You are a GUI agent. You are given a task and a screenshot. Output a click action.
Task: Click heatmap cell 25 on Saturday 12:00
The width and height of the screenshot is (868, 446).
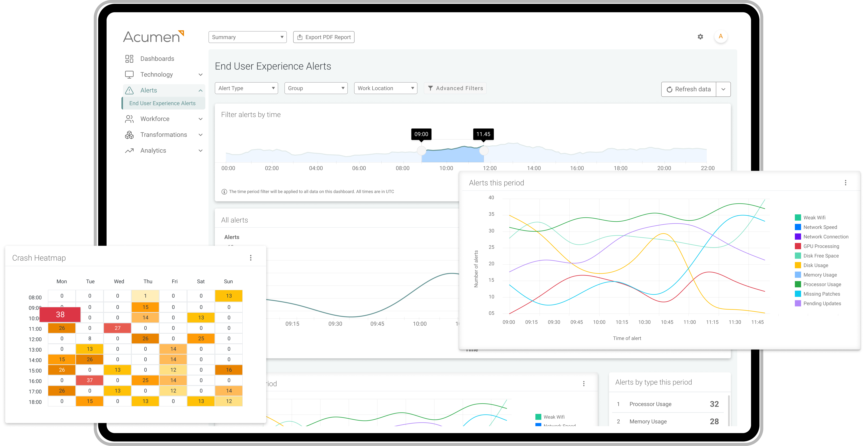coord(201,338)
